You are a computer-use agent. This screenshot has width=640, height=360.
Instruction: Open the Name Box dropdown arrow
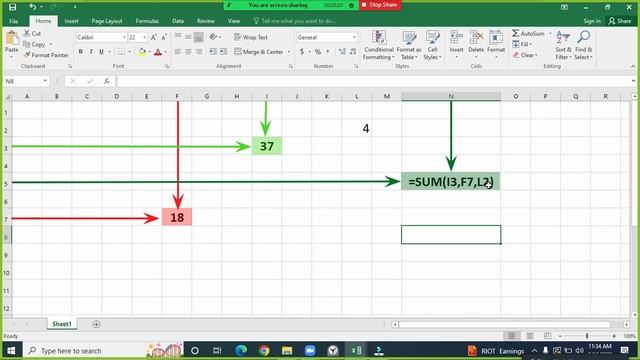click(45, 81)
